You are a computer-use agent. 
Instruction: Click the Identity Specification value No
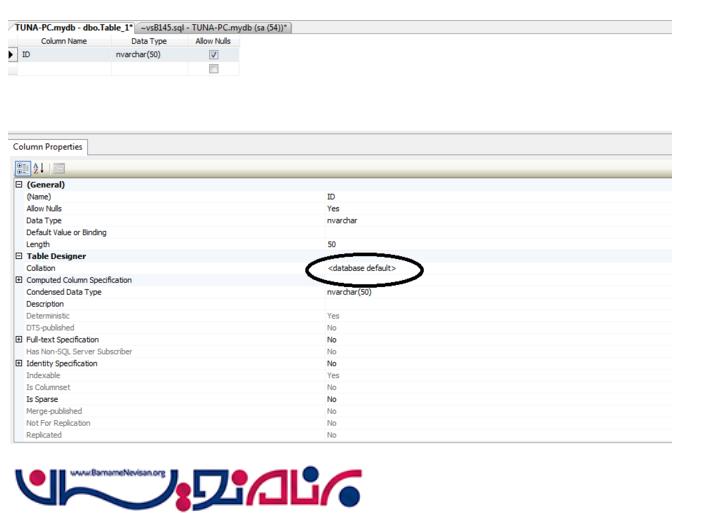(x=332, y=363)
